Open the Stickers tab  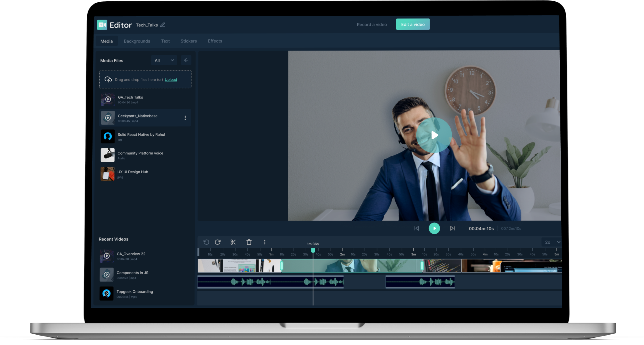pos(188,41)
